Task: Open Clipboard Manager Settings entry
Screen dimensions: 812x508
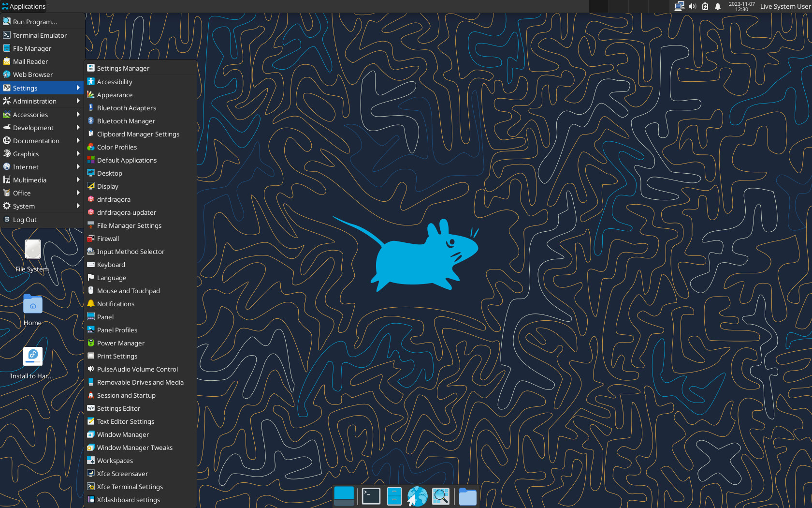Action: (x=140, y=134)
